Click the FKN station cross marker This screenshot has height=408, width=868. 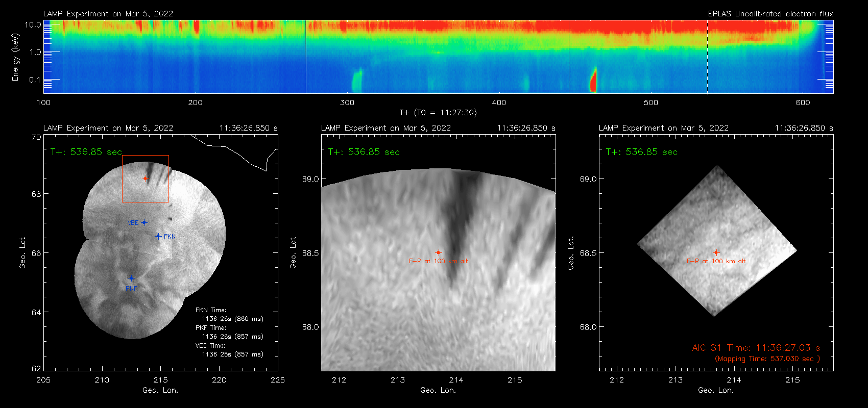pos(158,236)
